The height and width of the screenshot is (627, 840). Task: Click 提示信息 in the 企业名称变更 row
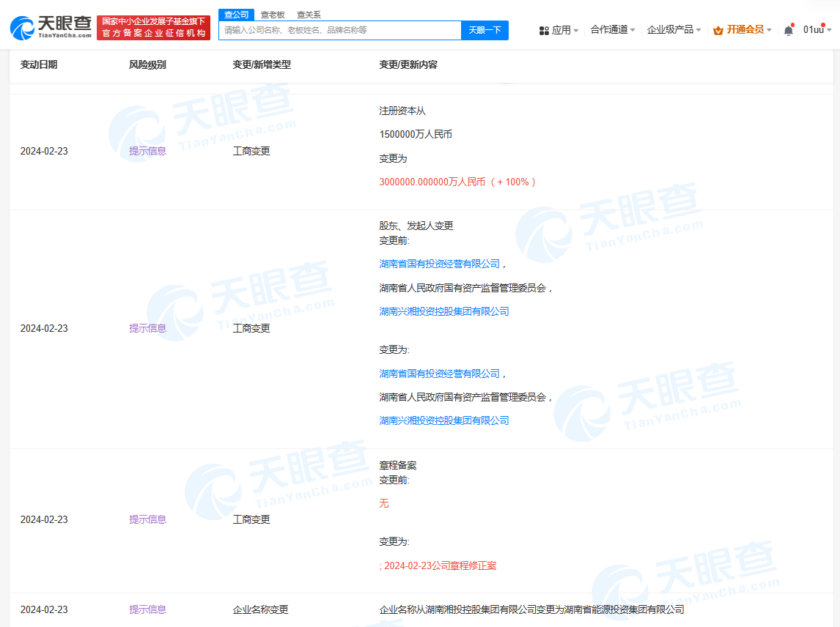coord(147,609)
